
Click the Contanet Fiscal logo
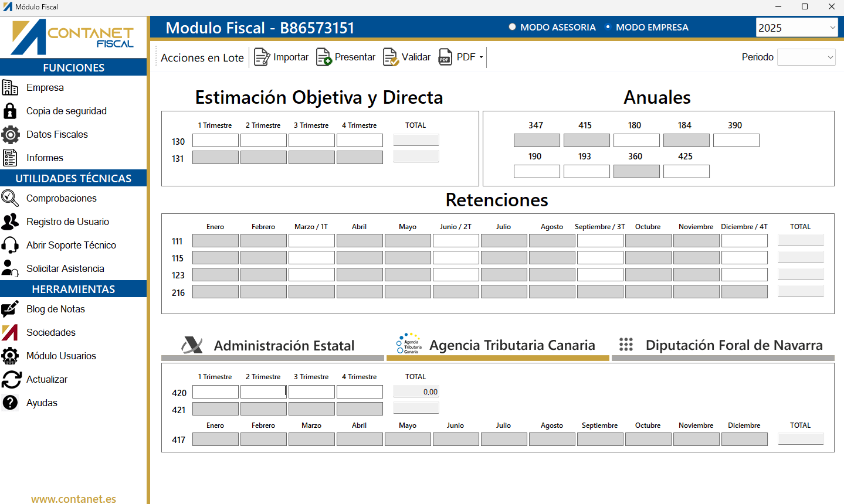pos(73,36)
